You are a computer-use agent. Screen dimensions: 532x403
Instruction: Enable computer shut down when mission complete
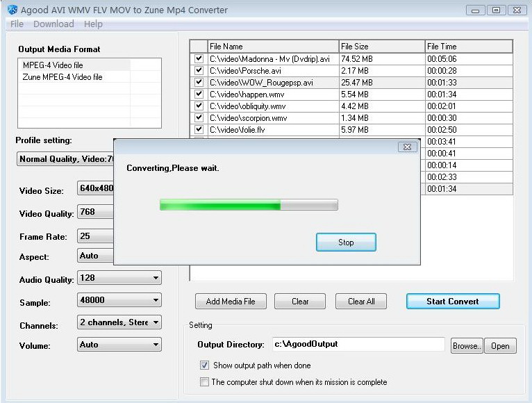[204, 382]
